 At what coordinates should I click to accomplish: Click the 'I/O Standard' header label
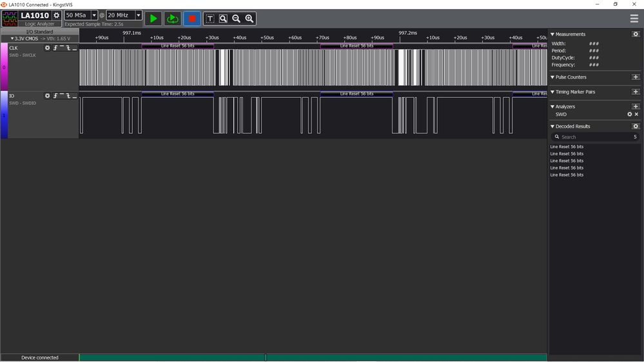click(x=39, y=32)
